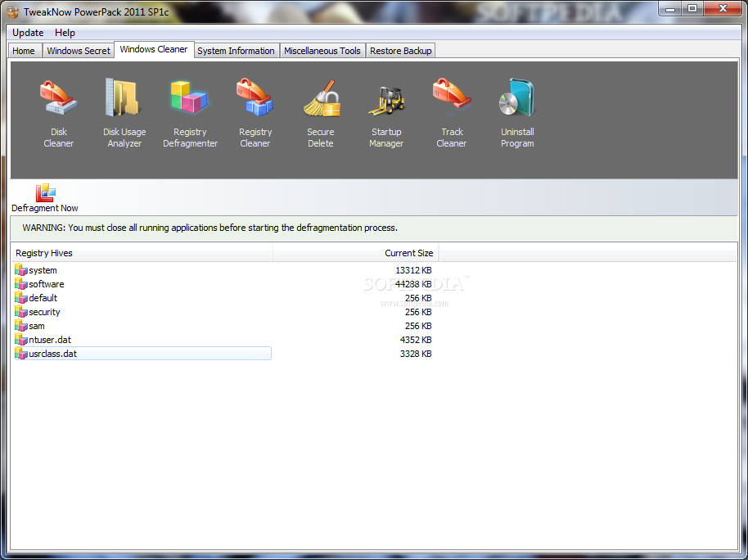
Task: Minimize the TweakNow PowerPack window
Action: pyautogui.click(x=671, y=8)
